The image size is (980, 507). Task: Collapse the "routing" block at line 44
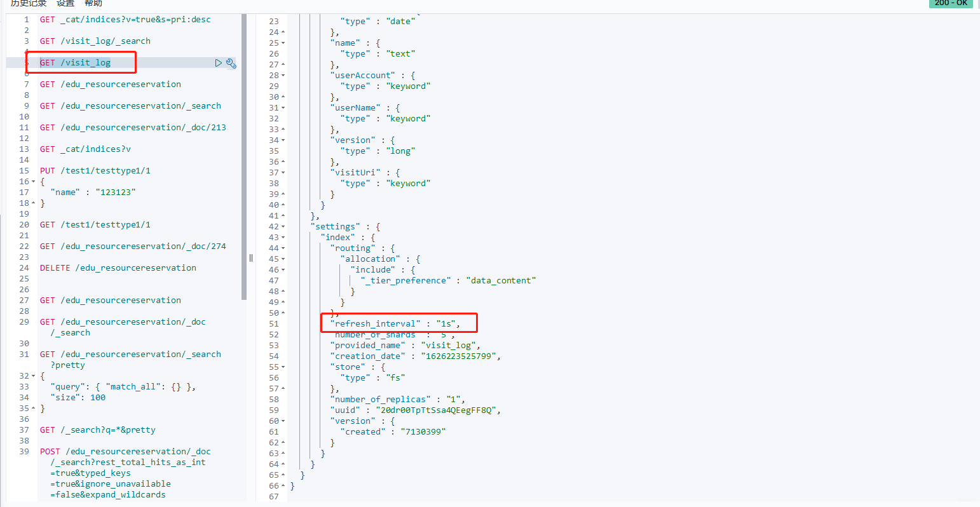point(283,248)
